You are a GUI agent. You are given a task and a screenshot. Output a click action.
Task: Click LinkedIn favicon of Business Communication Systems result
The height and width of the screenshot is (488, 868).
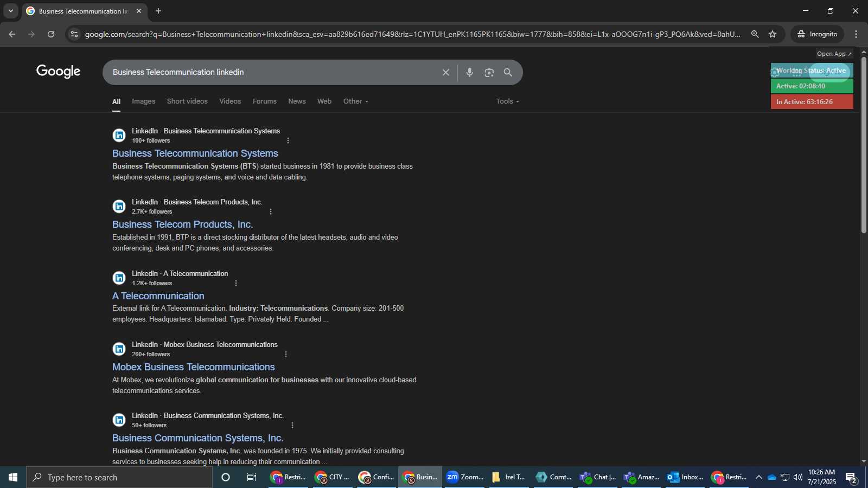point(119,420)
